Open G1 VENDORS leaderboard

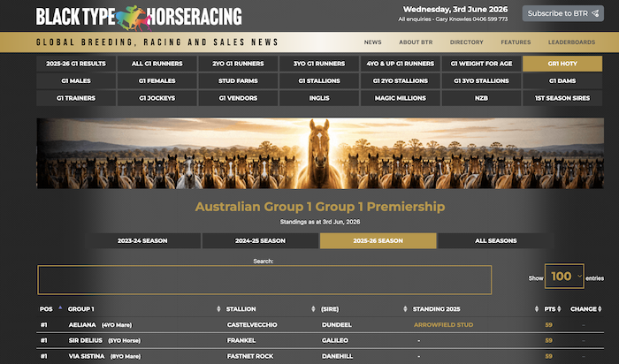coord(238,98)
